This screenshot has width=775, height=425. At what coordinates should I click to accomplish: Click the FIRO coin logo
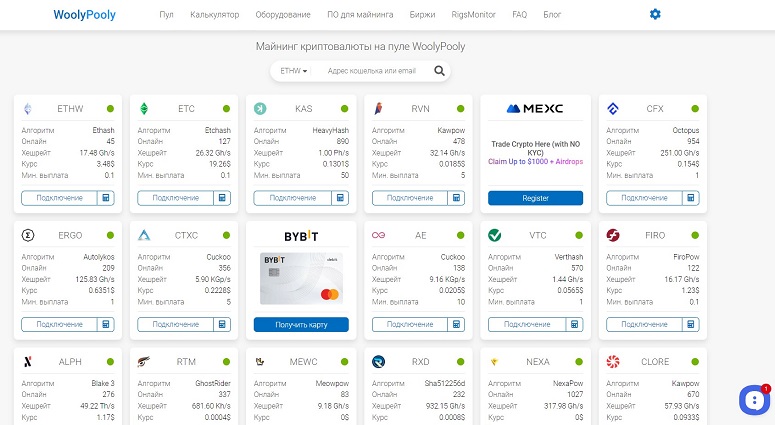tap(613, 235)
